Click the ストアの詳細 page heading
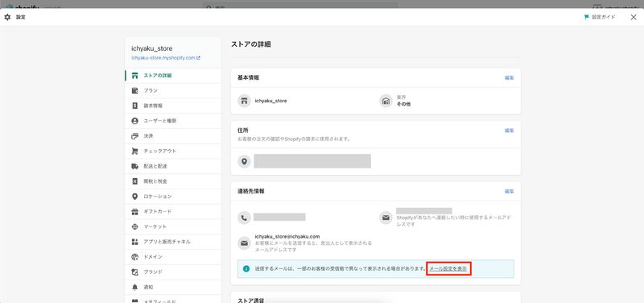Viewport: 644px width, 303px height. pos(250,44)
